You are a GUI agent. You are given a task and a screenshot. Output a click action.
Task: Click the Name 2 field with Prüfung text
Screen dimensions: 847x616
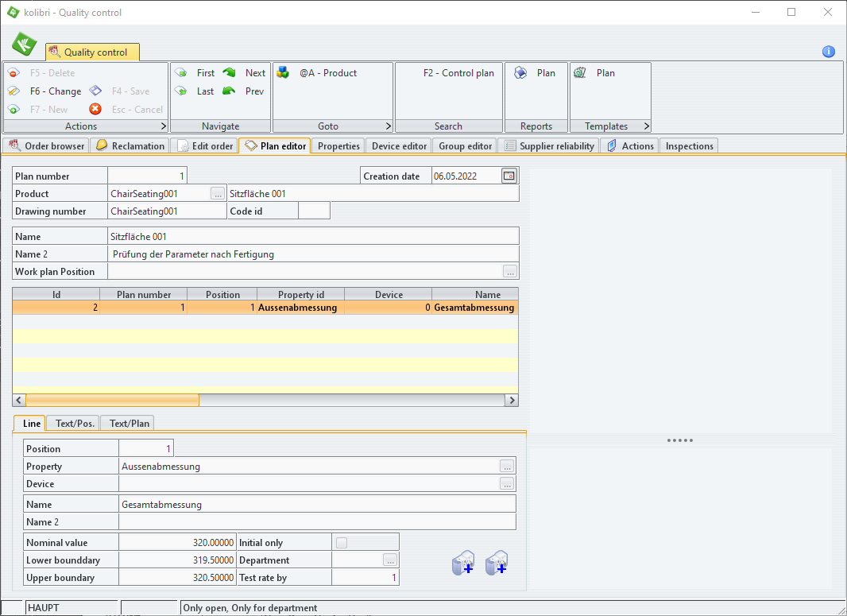[313, 254]
